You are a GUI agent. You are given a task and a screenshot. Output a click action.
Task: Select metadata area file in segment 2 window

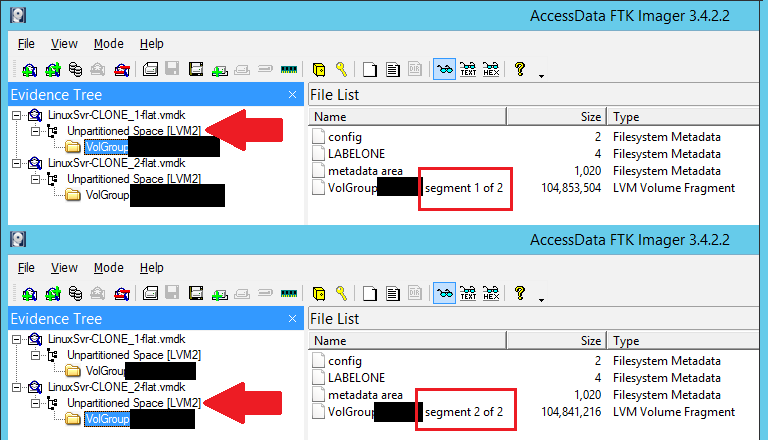click(x=365, y=395)
